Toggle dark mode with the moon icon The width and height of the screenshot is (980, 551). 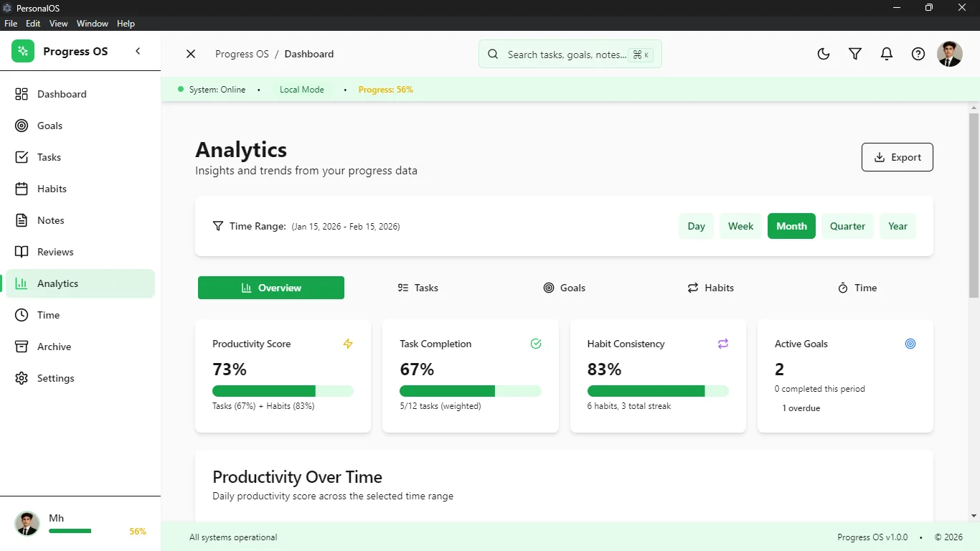click(x=824, y=54)
